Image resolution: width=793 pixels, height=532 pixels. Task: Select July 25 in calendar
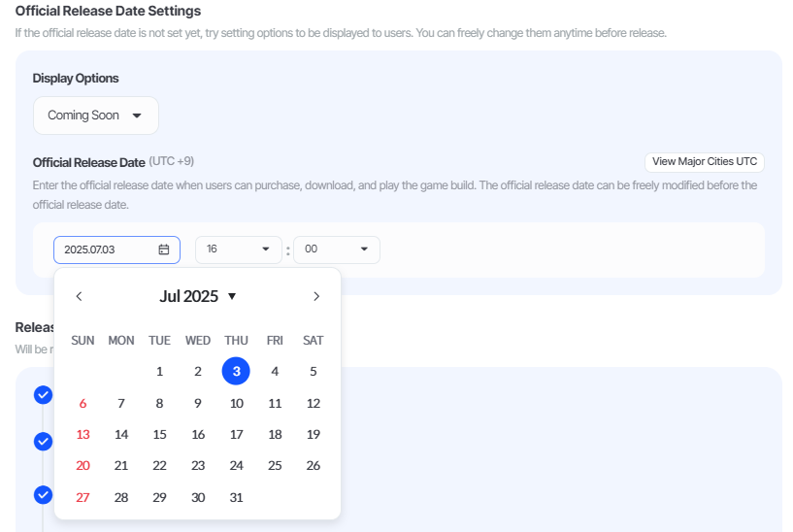click(275, 466)
